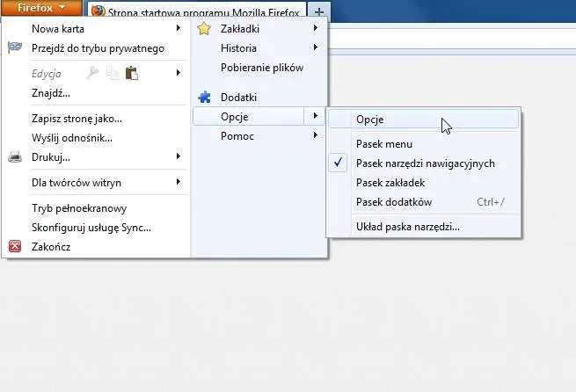Select Opcje in the right submenu
The width and height of the screenshot is (576, 392).
point(370,120)
